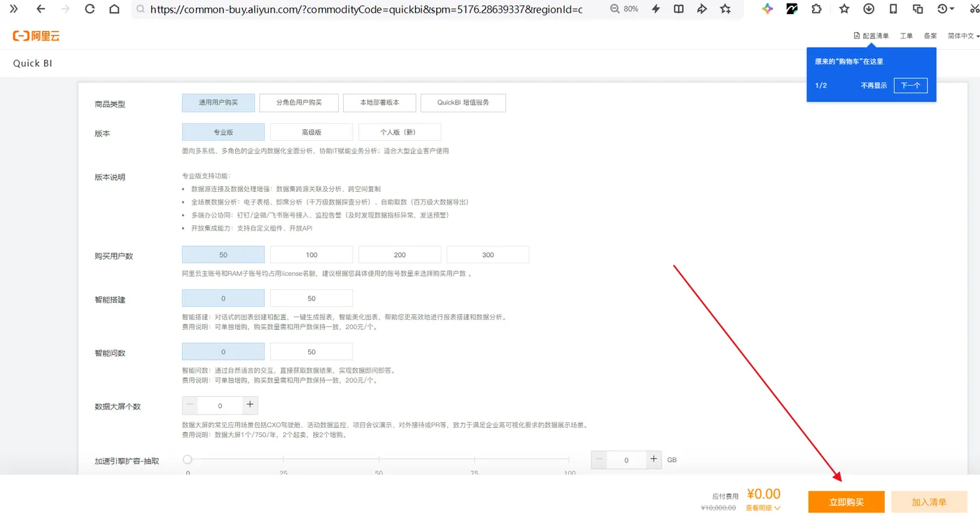
Task: Increase 加速引擎扩容 GB with plus button
Action: 654,459
